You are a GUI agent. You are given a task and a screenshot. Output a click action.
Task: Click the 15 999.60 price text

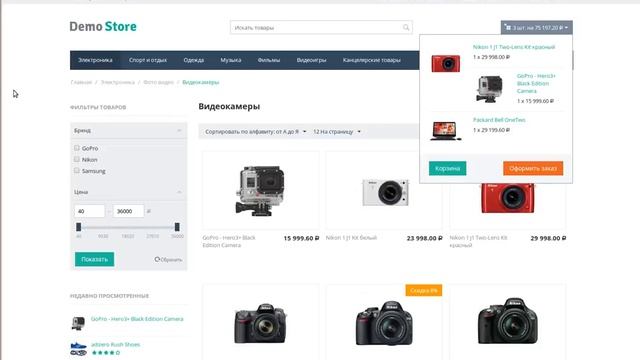coord(301,238)
